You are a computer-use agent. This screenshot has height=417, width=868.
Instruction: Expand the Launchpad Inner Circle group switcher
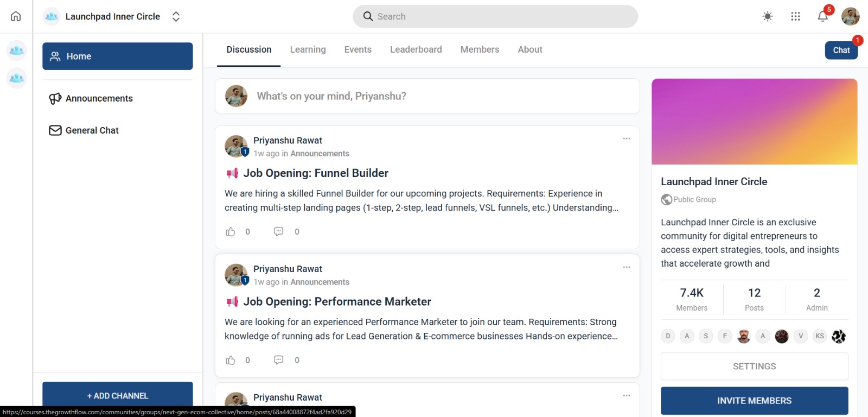(x=176, y=16)
